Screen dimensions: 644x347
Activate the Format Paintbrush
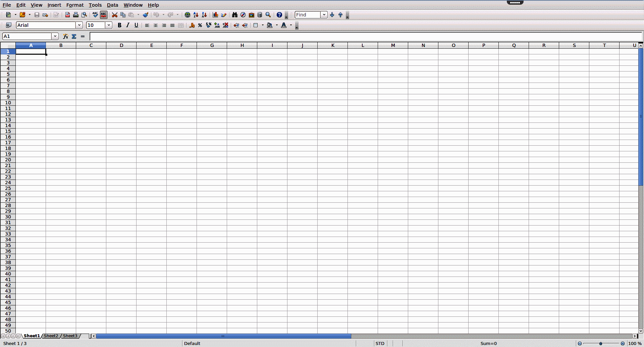pos(145,15)
